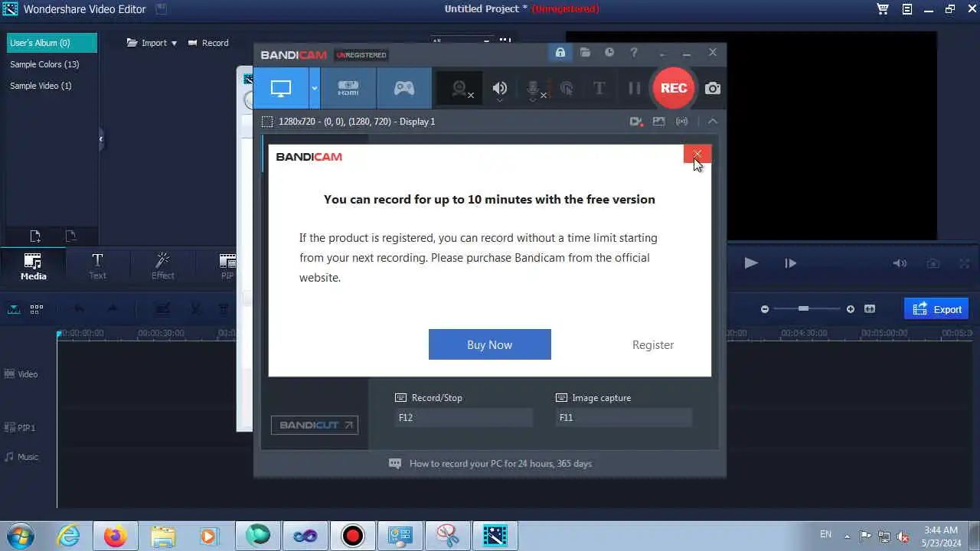
Task: Take a preview snapshot camera icon
Action: (933, 263)
